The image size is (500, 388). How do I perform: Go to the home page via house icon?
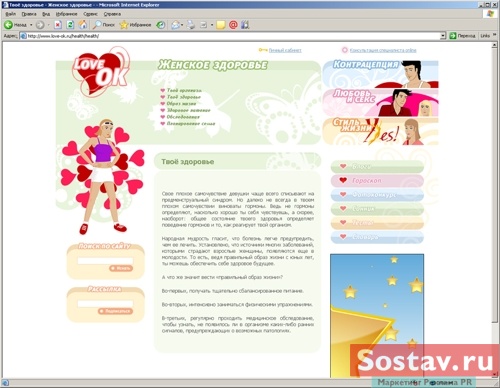pos(83,25)
